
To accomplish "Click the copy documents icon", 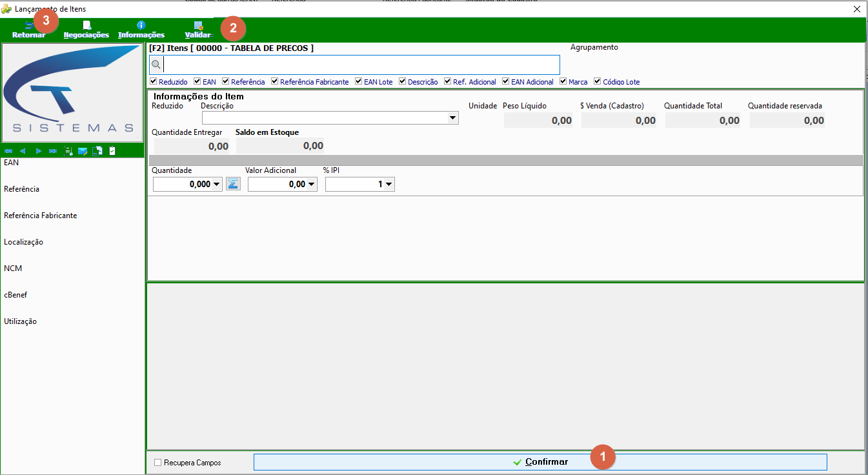I will (x=97, y=151).
